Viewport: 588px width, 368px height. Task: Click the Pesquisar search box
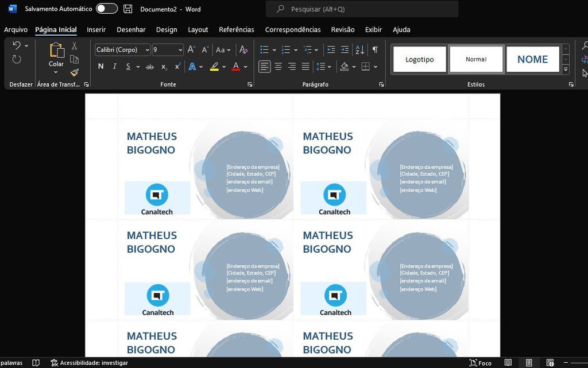(x=362, y=9)
